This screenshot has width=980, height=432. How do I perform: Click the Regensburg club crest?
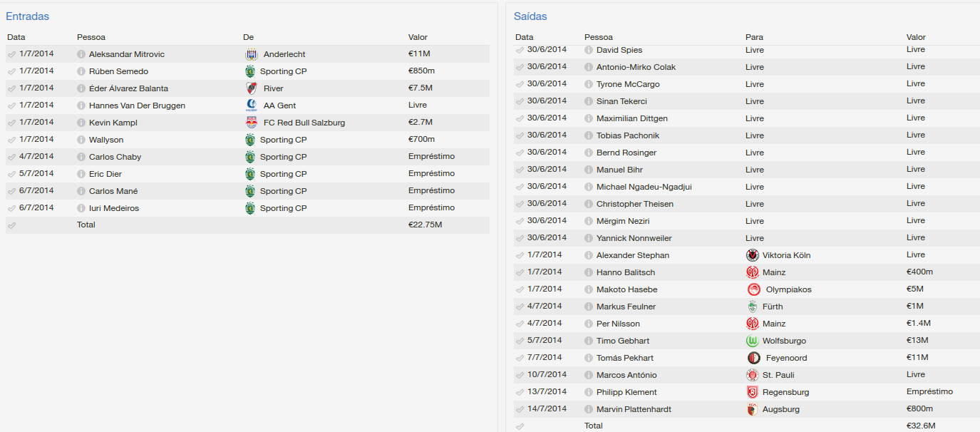click(753, 392)
